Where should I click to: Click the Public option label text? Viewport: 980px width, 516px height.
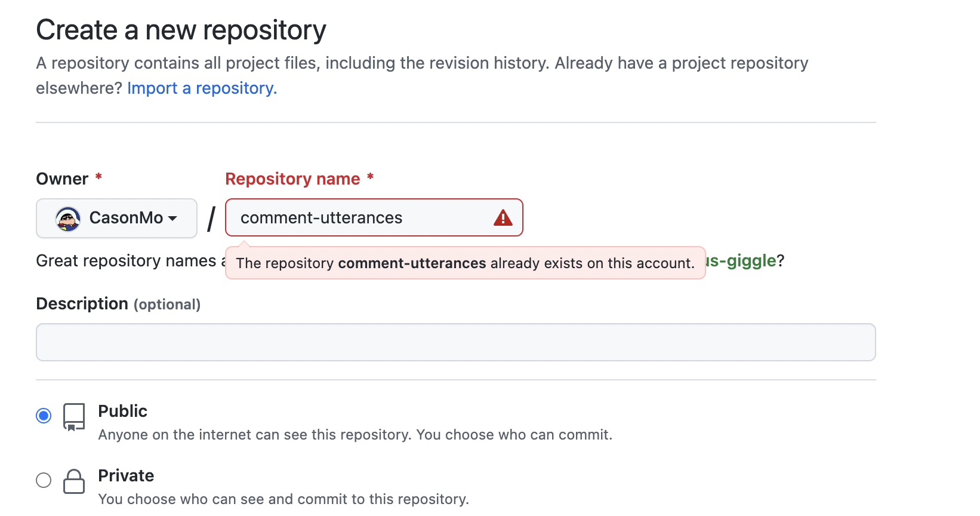pyautogui.click(x=122, y=411)
